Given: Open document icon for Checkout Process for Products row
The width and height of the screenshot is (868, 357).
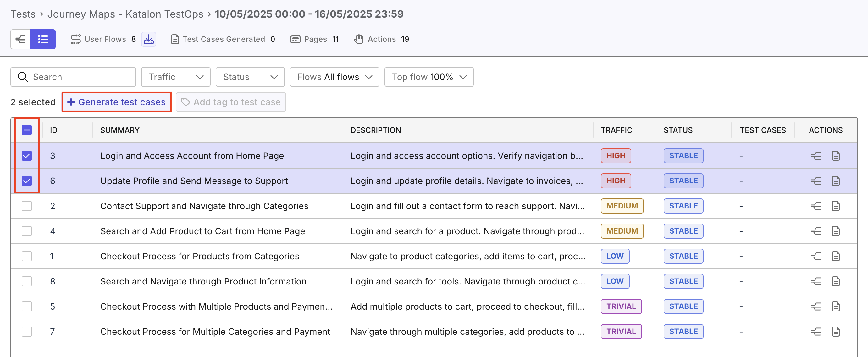Looking at the screenshot, I should click(x=836, y=257).
